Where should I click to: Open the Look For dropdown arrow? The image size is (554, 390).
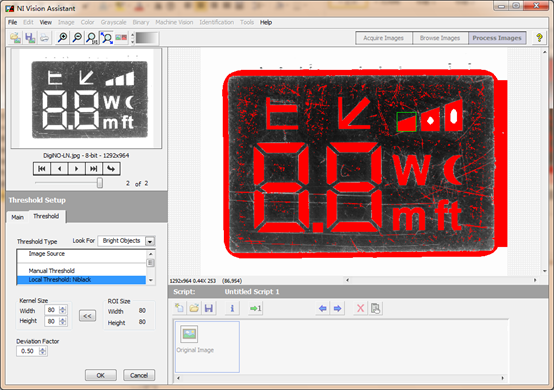click(x=150, y=241)
